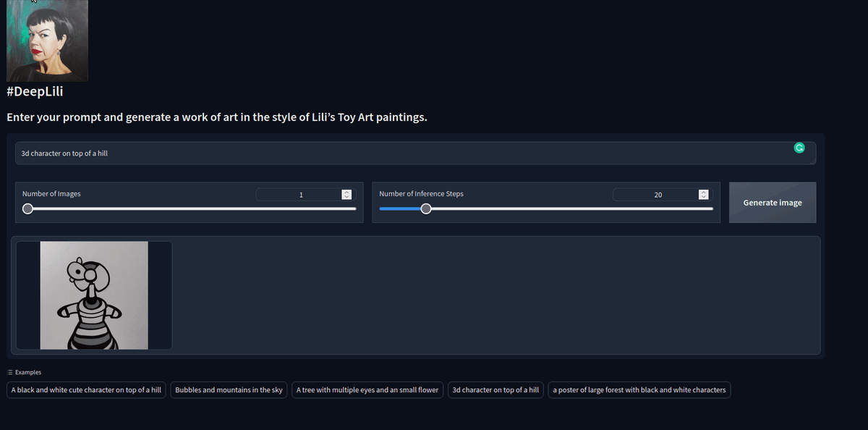Click the Examples list icon
The width and height of the screenshot is (868, 430).
[10, 372]
